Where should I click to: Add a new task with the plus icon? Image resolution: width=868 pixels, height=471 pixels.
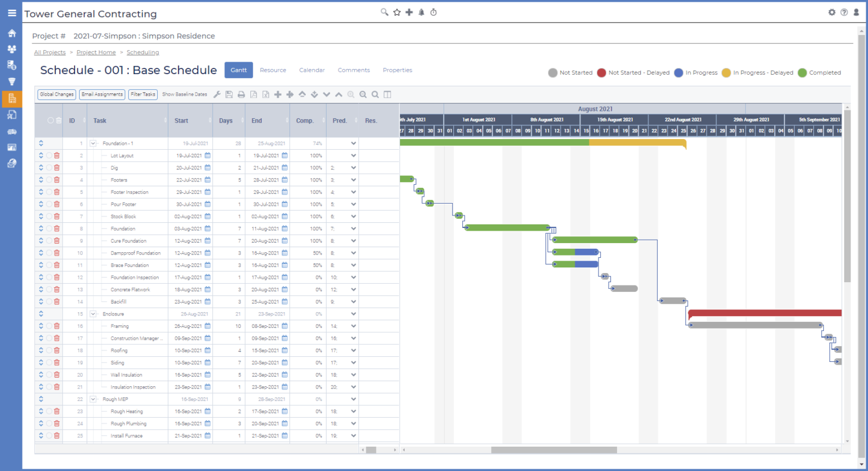277,94
